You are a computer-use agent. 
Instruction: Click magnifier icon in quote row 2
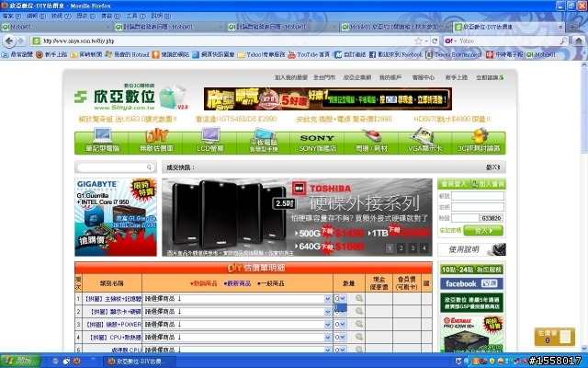[359, 311]
